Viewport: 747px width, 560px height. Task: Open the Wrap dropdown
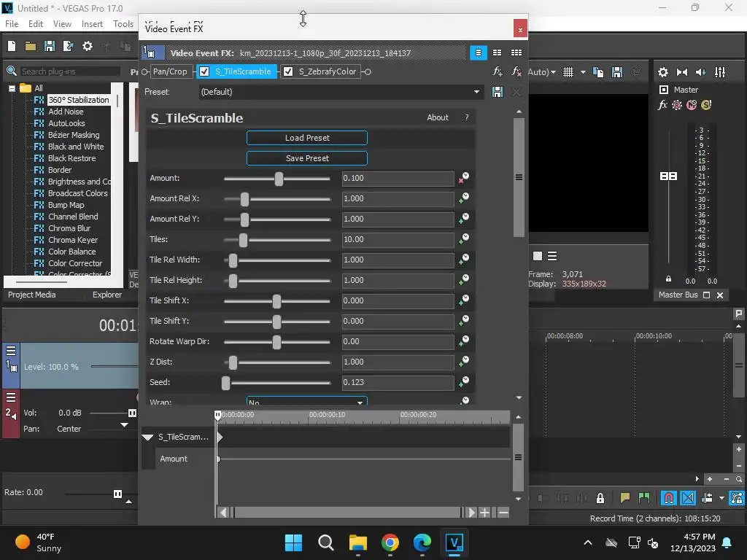307,401
